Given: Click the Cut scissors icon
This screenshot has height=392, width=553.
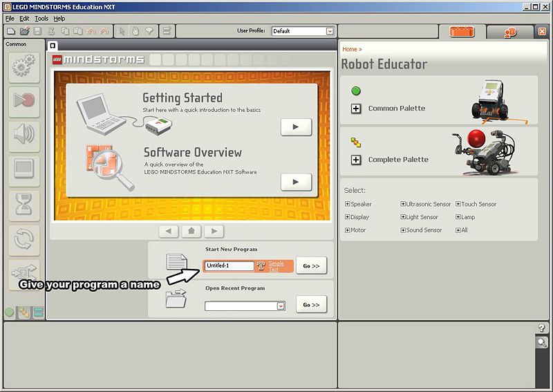Looking at the screenshot, I should tap(51, 31).
